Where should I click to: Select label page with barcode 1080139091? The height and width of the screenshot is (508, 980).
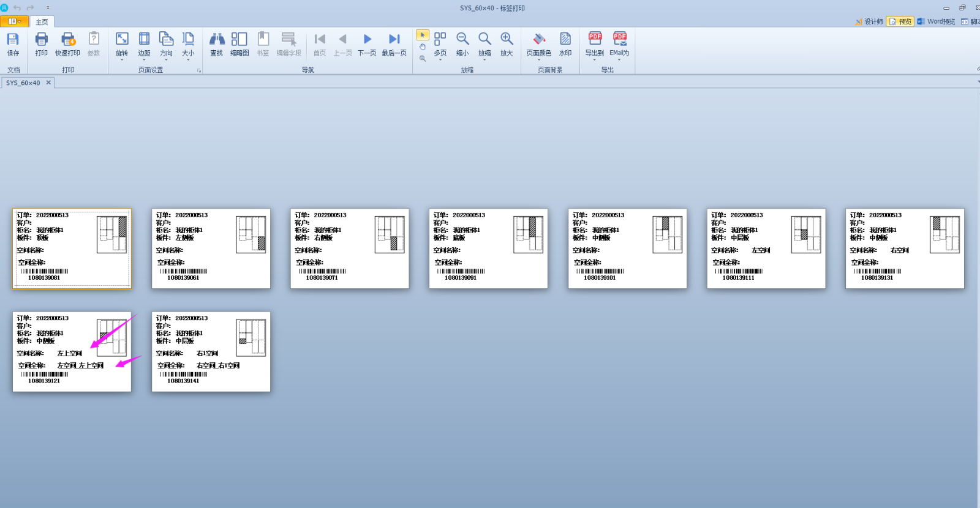click(488, 248)
